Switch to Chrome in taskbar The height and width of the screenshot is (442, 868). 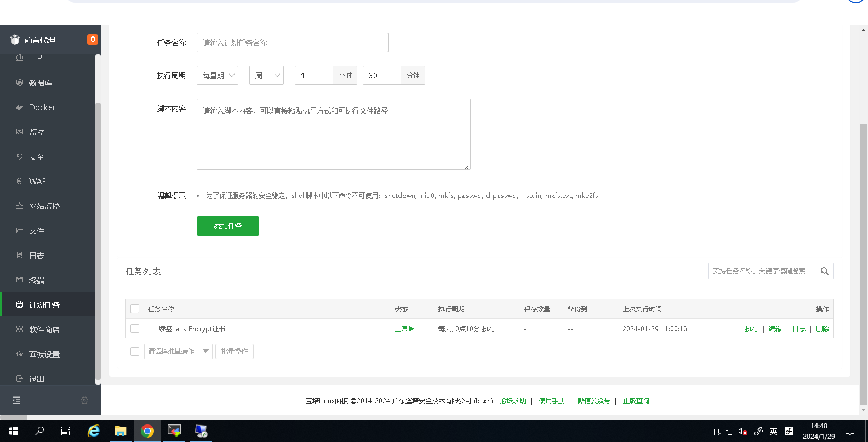pos(147,431)
